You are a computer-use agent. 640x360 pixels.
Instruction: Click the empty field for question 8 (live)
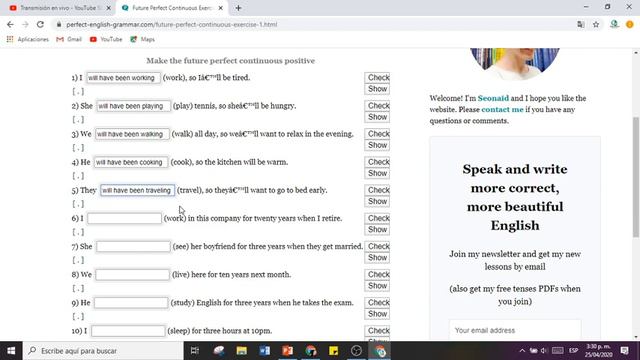tap(132, 275)
